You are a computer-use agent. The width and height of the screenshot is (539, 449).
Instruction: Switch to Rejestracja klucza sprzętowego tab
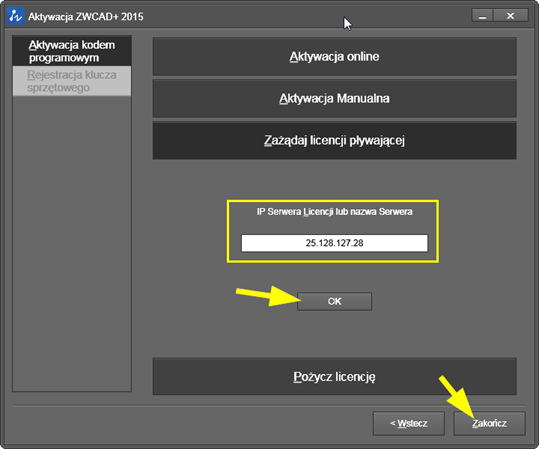[72, 81]
